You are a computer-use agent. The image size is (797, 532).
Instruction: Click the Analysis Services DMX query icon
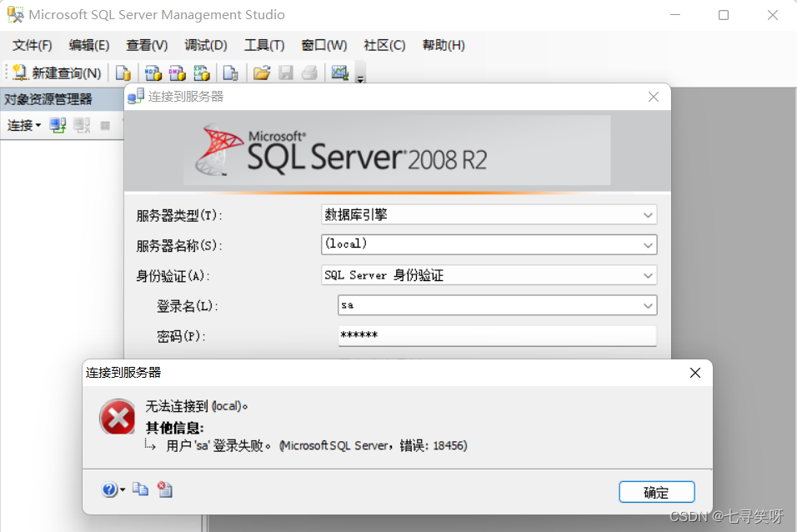pyautogui.click(x=177, y=73)
